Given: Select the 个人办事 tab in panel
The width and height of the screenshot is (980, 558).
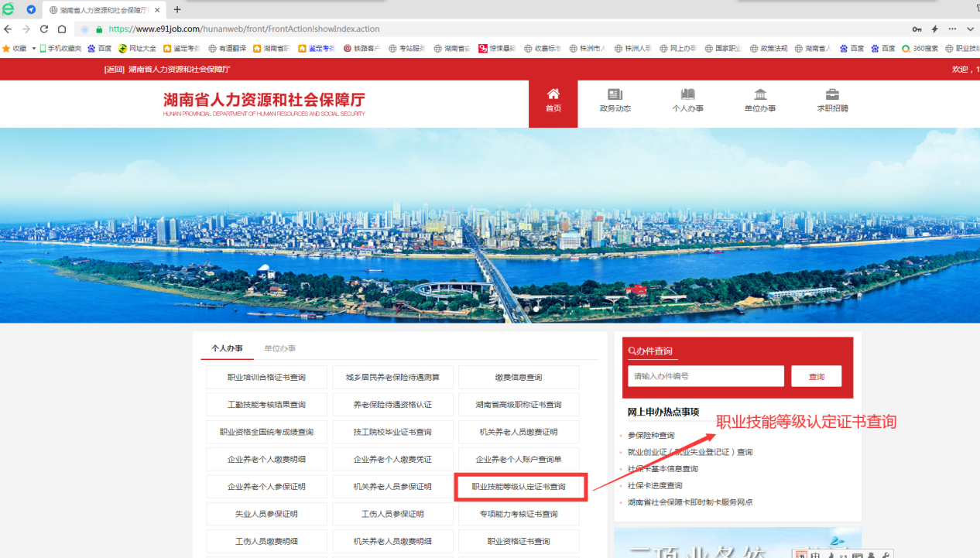Looking at the screenshot, I should coord(227,348).
